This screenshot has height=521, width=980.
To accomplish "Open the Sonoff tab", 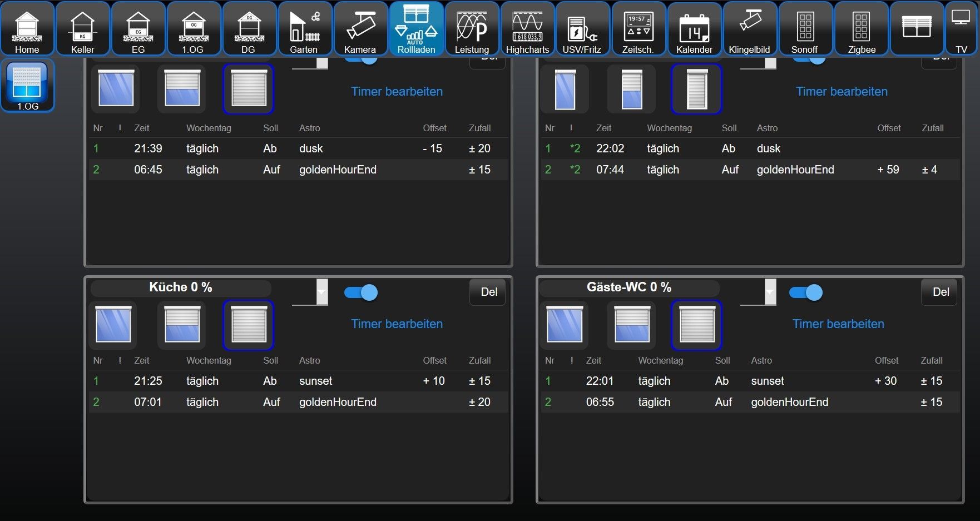I will pyautogui.click(x=806, y=28).
